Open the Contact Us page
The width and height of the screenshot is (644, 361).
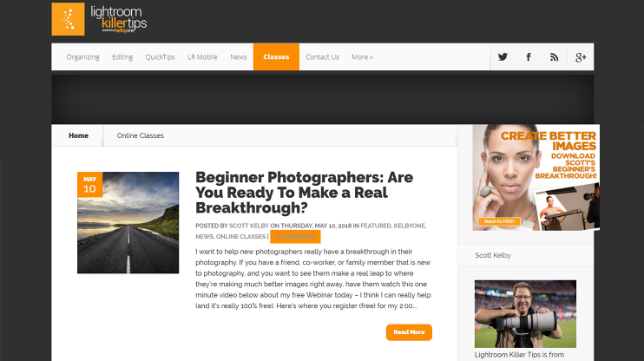322,57
